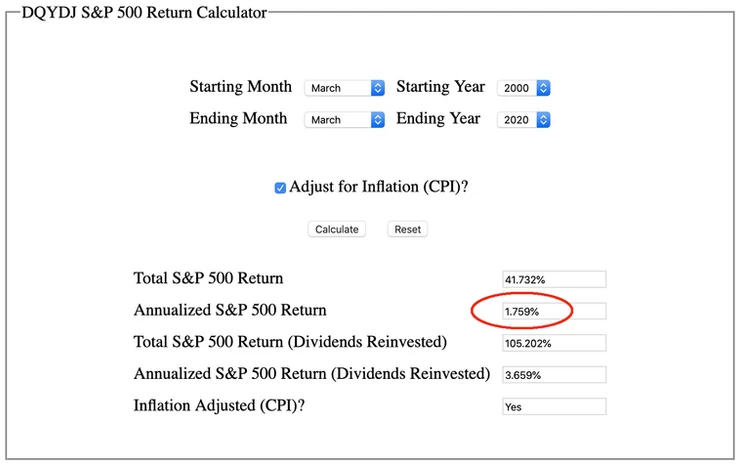Viewport: 740px width, 464px height.
Task: Click 'Inflation Adjusted (CPI)?' result label
Action: click(x=219, y=405)
